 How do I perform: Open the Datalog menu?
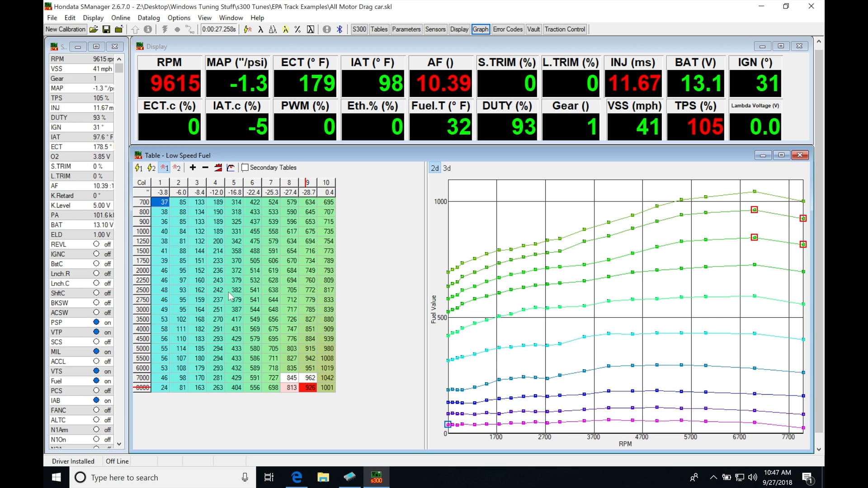pos(149,18)
